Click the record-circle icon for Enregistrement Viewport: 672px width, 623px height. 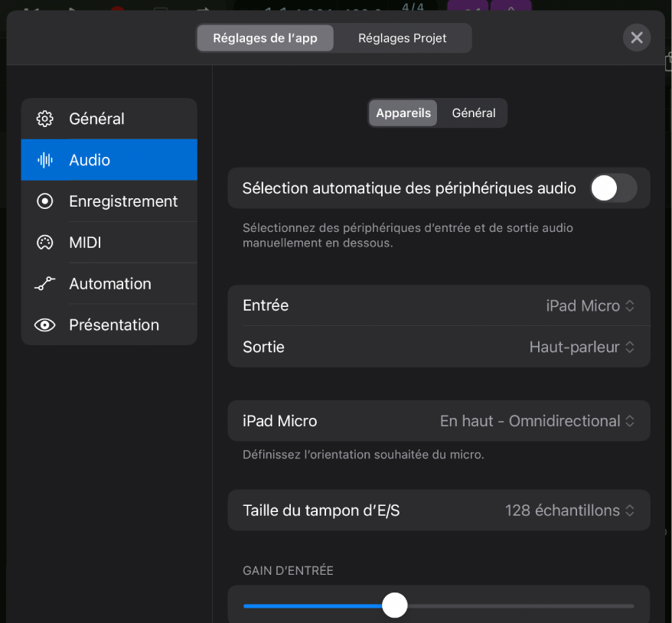(x=45, y=201)
